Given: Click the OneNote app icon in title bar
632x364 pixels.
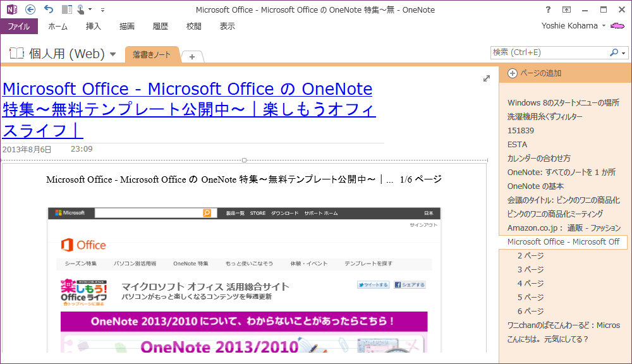Looking at the screenshot, I should 11,9.
